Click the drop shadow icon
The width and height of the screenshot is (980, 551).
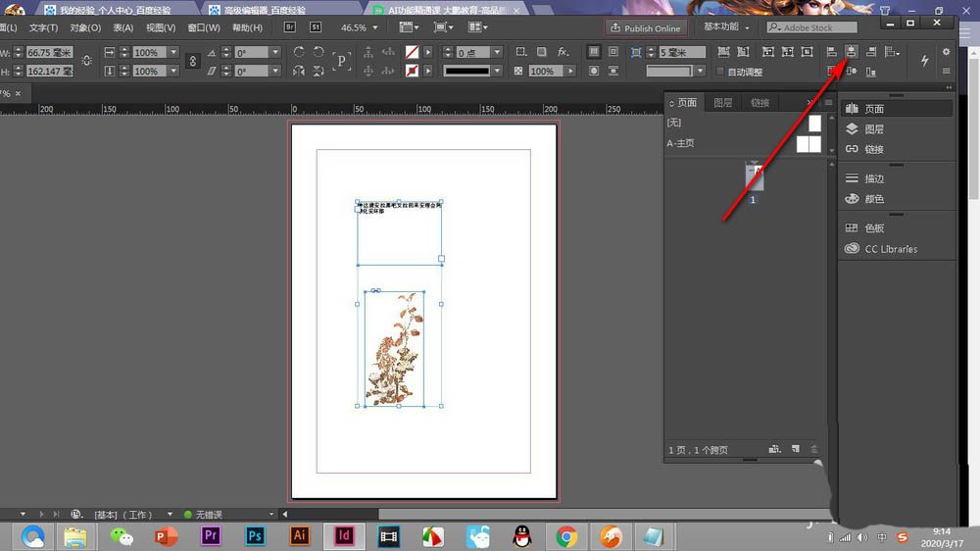coord(542,52)
